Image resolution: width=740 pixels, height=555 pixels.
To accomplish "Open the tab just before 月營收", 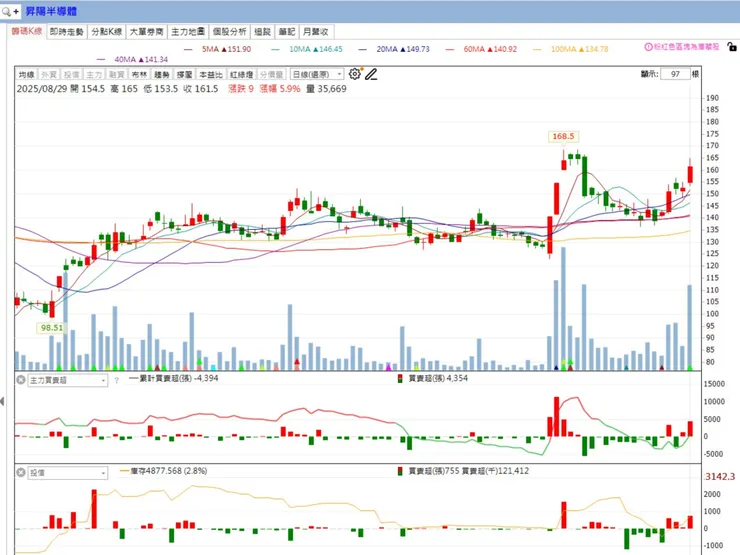I will 286,32.
